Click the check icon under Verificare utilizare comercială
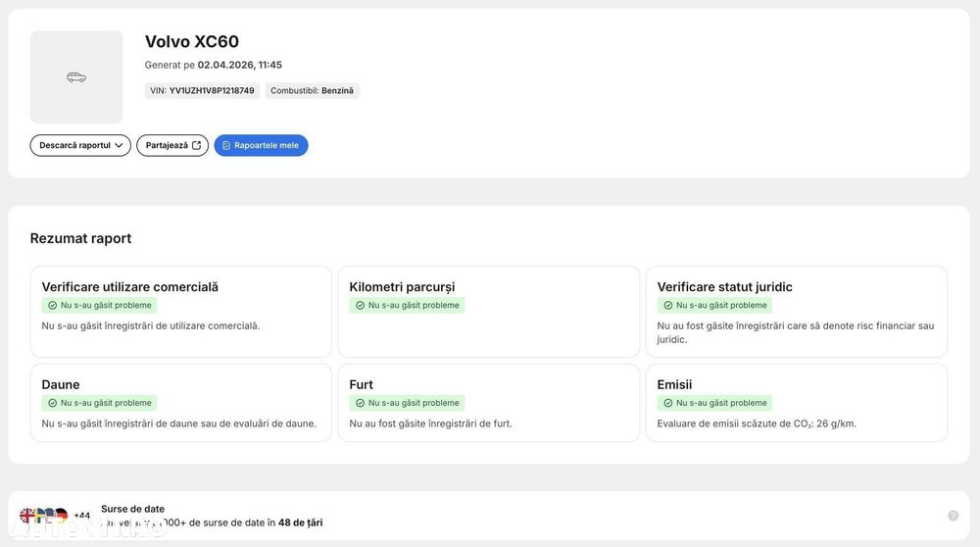The image size is (980, 547). point(53,305)
